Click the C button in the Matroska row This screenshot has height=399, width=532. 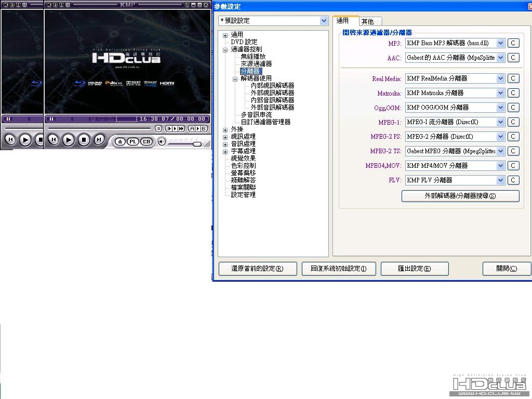pos(513,93)
